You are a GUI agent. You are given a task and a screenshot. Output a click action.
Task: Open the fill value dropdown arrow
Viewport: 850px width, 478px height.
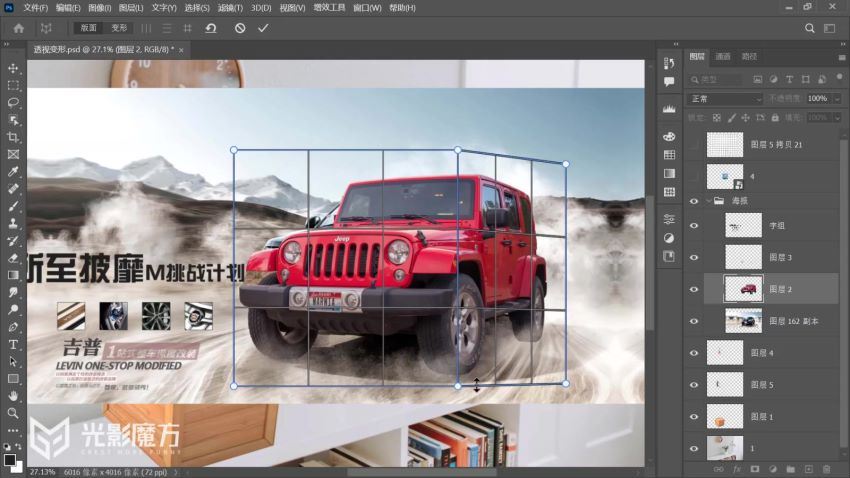coord(837,118)
